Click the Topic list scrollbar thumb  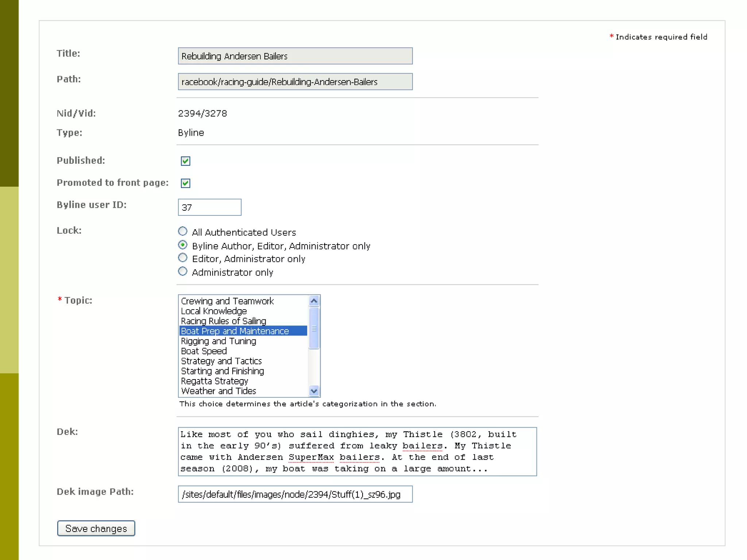(314, 328)
